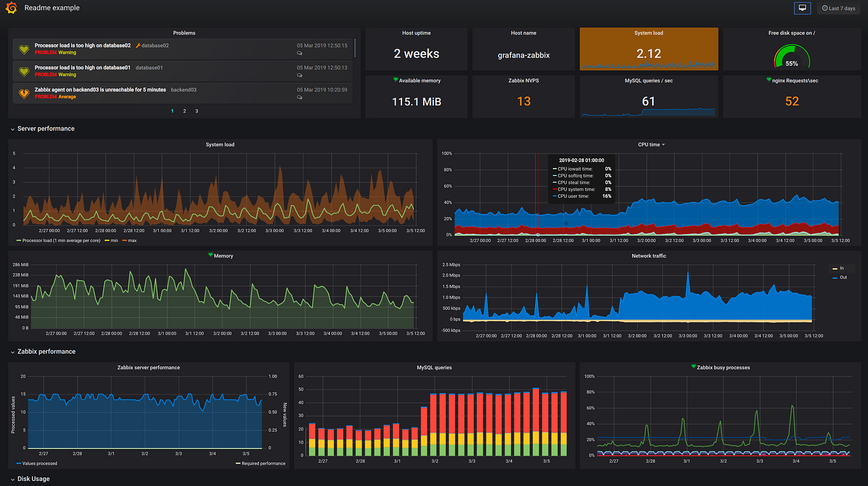868x486 pixels.
Task: Click the green heart icon beside Zabbix busy processes
Action: 694,367
